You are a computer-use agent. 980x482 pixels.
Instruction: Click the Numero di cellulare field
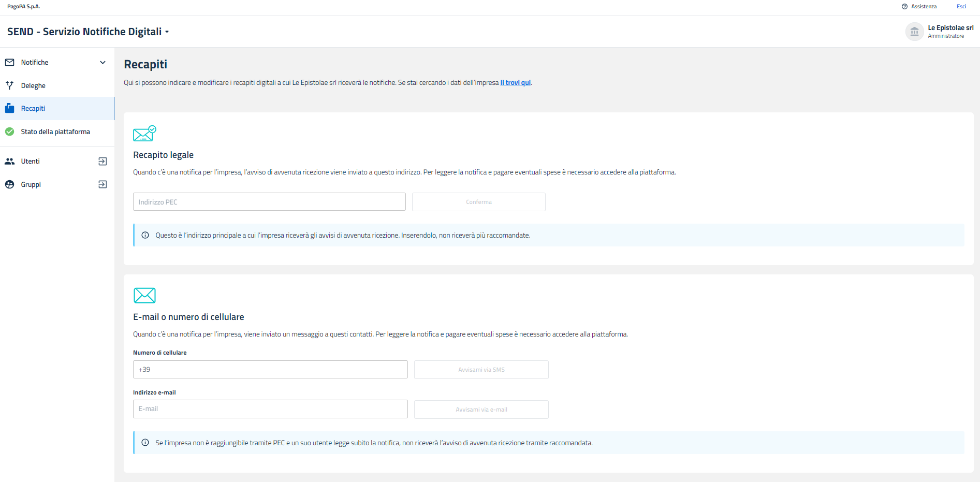click(270, 370)
